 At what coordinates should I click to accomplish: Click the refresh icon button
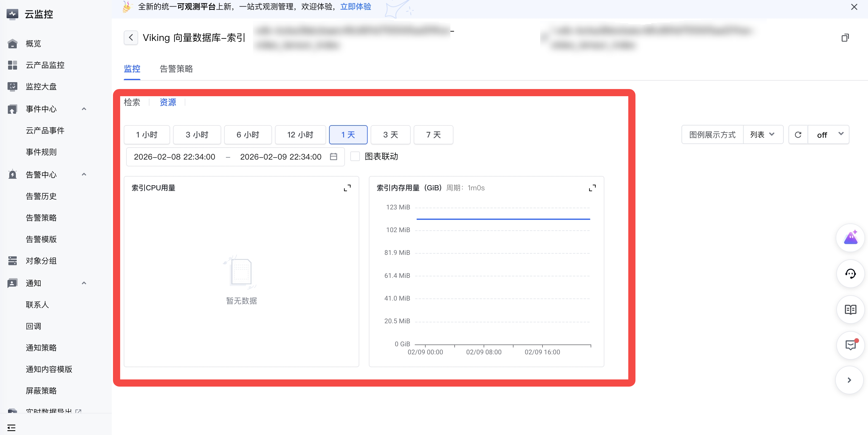point(798,135)
